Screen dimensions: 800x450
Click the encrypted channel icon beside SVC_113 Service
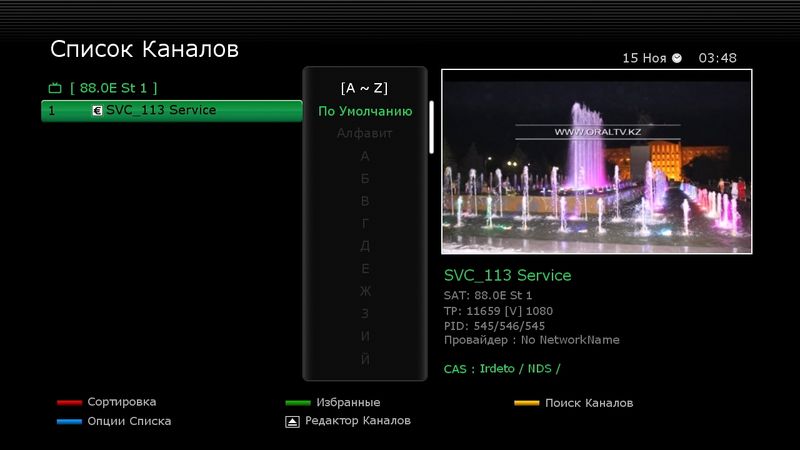click(97, 111)
